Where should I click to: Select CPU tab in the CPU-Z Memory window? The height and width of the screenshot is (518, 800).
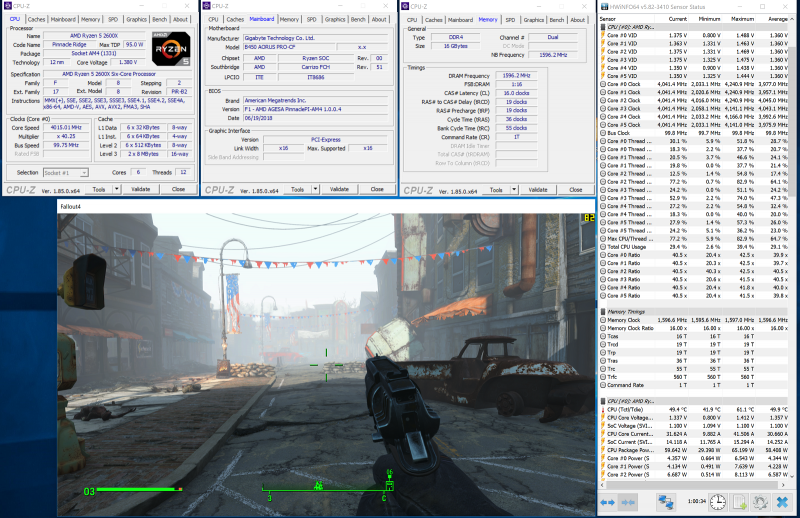pos(412,20)
